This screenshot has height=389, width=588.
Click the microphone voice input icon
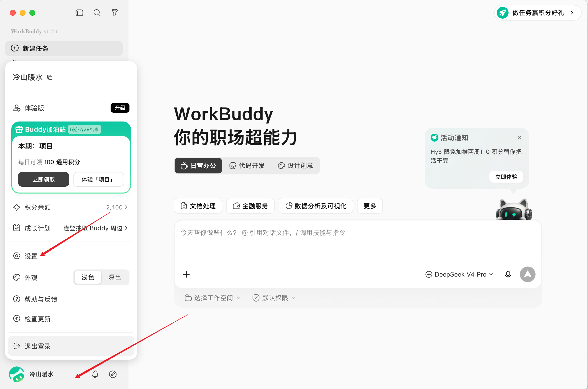point(508,274)
